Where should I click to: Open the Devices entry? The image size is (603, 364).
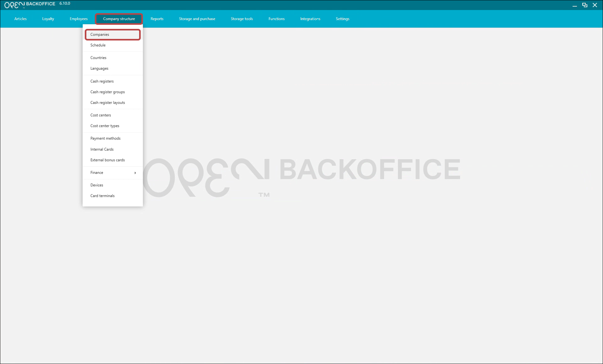tap(113, 185)
